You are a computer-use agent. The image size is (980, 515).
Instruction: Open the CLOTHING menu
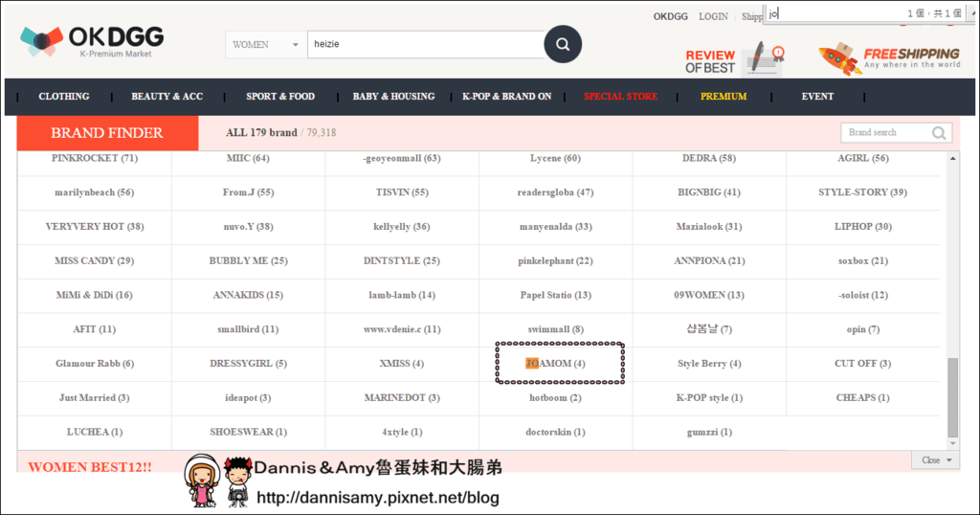(64, 97)
